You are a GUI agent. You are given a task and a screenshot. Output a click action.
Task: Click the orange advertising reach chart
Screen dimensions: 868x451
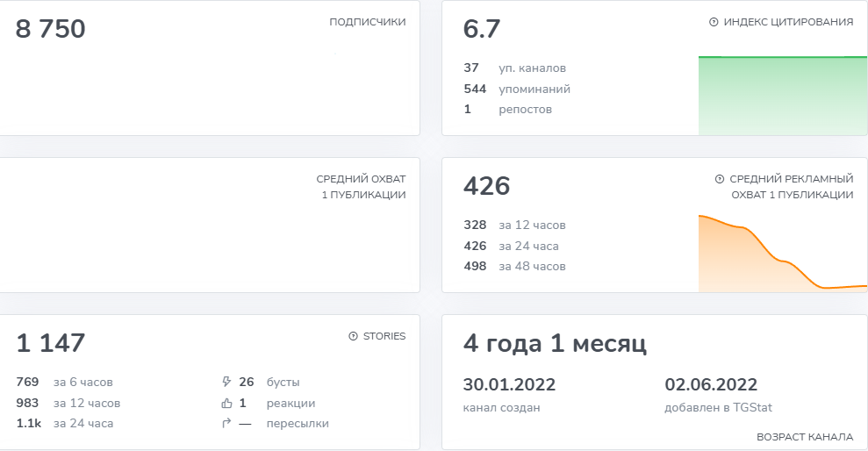pyautogui.click(x=782, y=254)
